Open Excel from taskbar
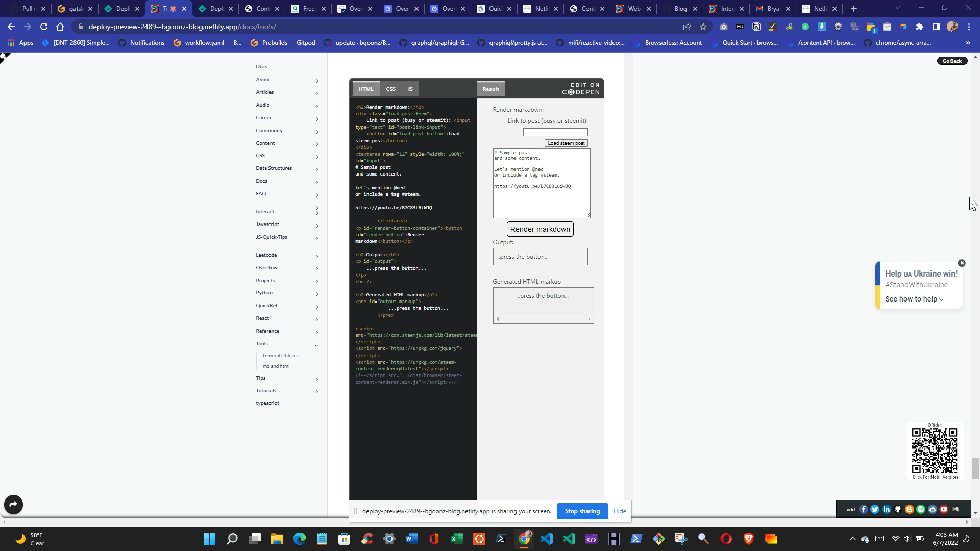The height and width of the screenshot is (551, 980). tap(456, 539)
